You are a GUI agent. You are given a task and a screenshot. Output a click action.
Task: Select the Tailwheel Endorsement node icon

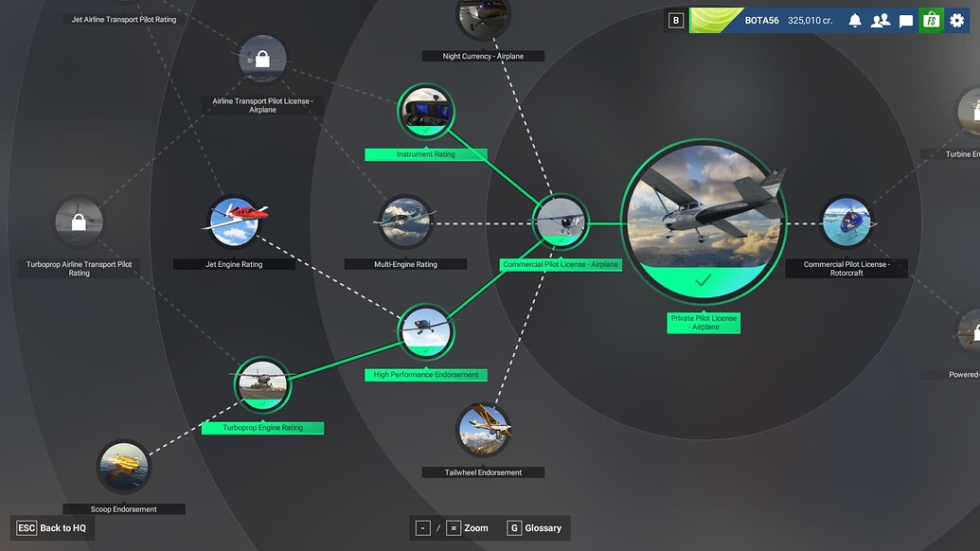483,430
